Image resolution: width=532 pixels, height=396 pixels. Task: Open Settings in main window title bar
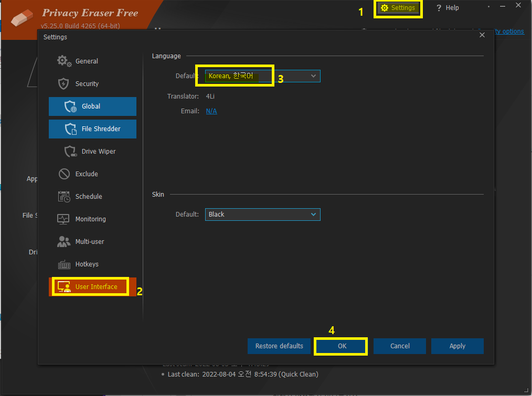pos(398,8)
